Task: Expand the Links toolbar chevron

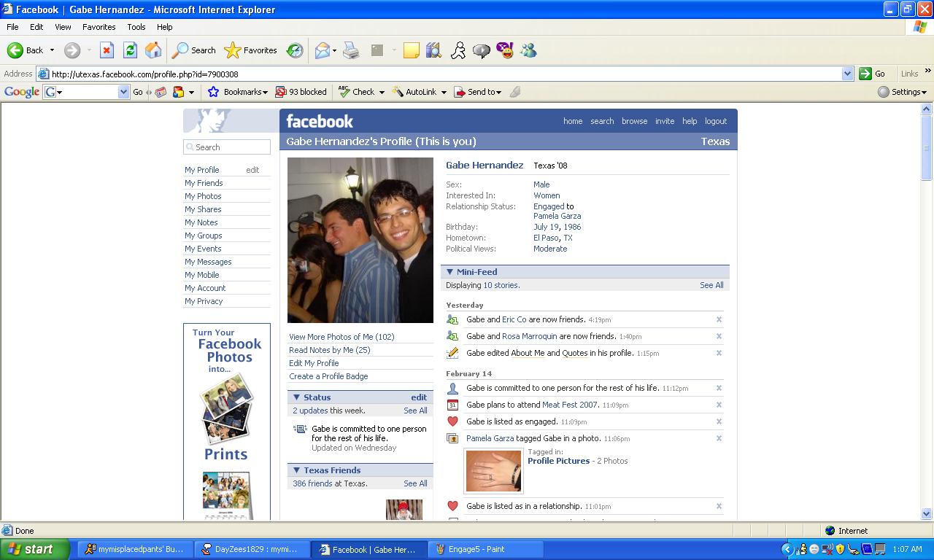Action: coord(927,72)
